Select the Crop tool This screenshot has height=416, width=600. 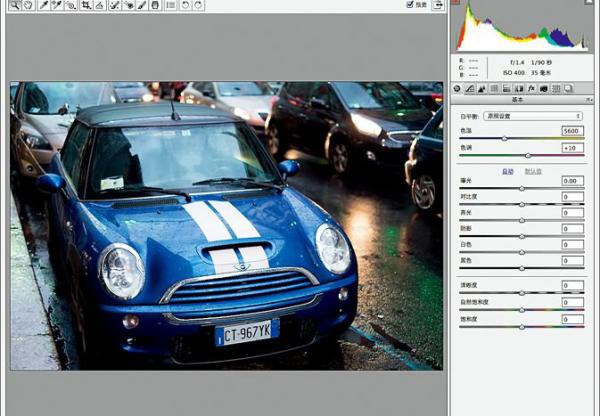click(x=86, y=5)
